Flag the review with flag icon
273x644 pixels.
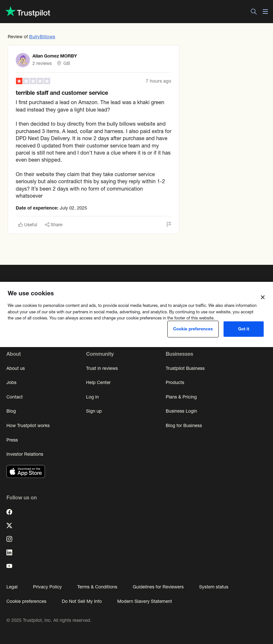pos(169,225)
